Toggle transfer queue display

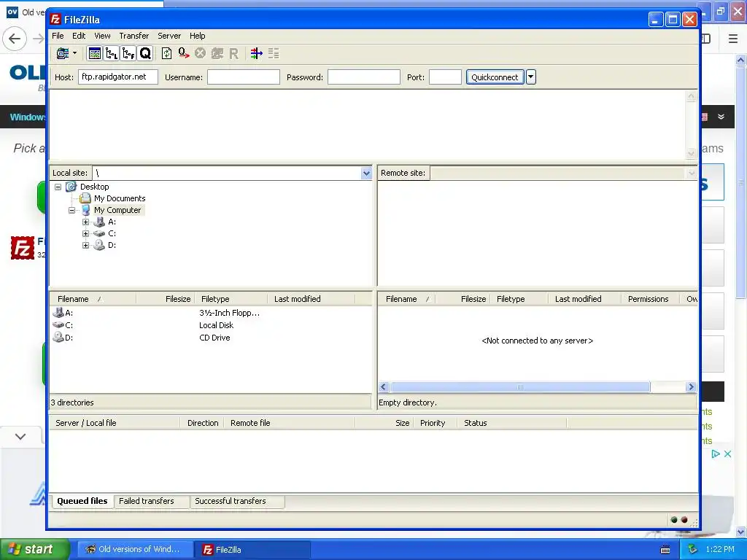145,53
